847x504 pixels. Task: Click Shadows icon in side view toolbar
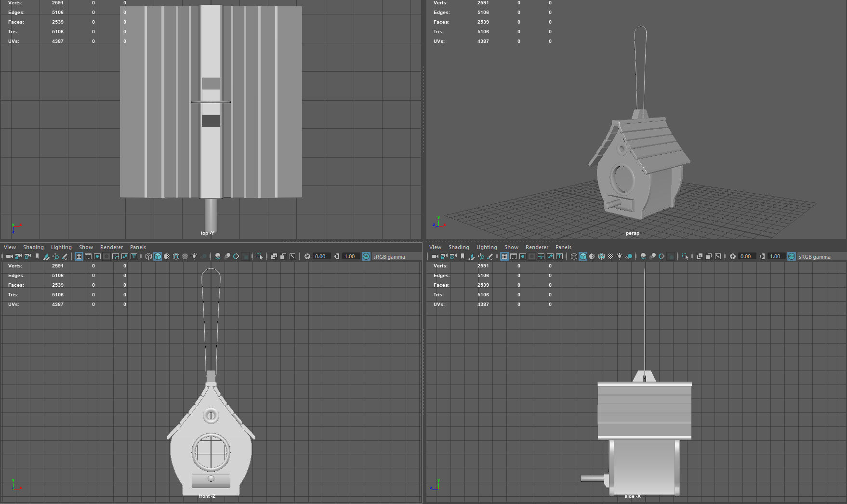(629, 256)
